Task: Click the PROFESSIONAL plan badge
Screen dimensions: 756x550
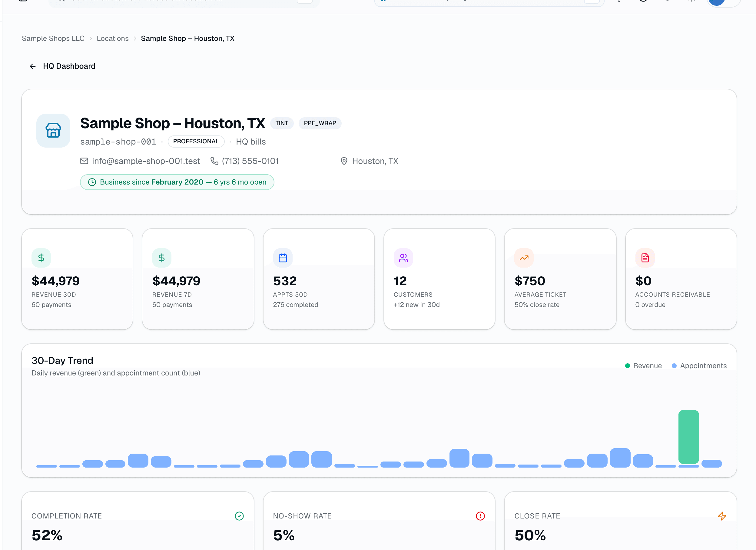Action: [196, 142]
